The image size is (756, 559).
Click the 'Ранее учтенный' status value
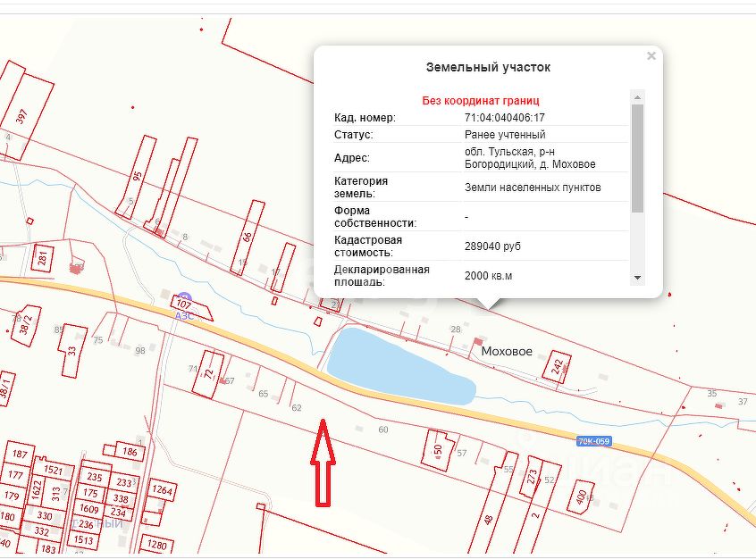(x=505, y=135)
